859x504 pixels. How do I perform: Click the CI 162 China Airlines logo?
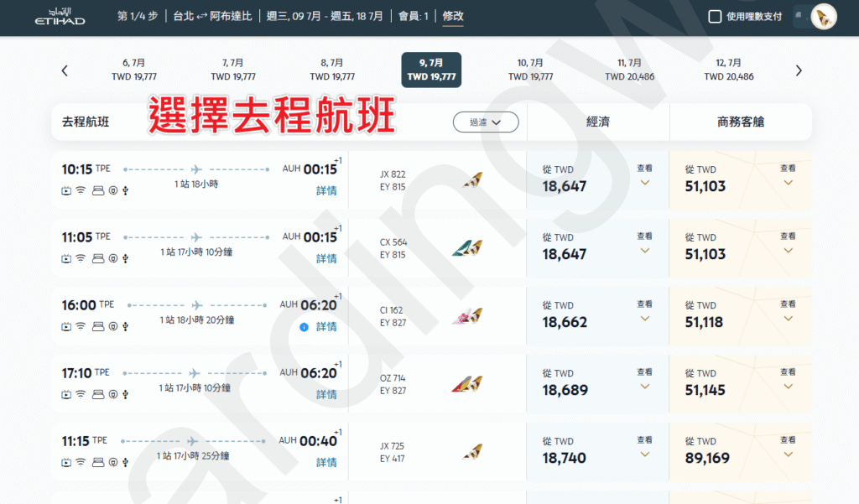tap(467, 316)
